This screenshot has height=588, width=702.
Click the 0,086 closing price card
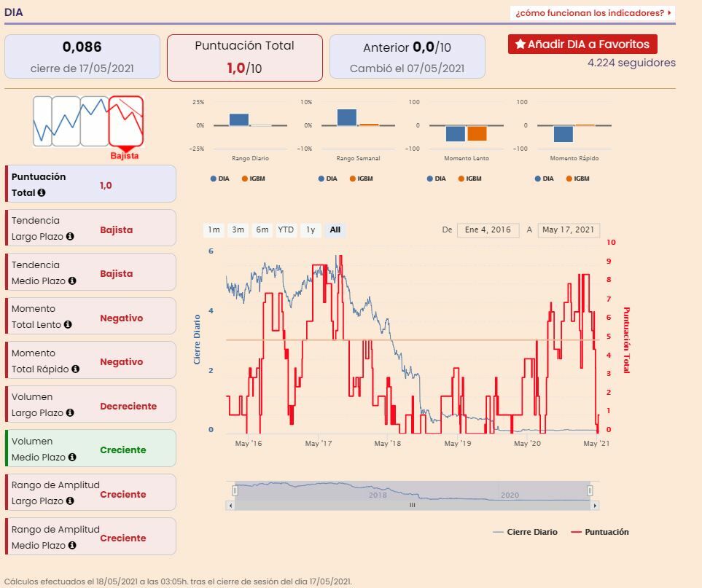tap(82, 57)
